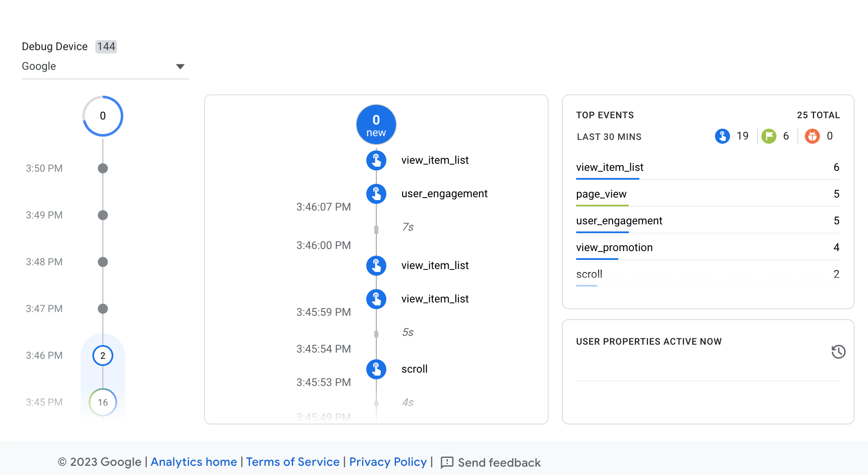
Task: Click the view_promotion event in top events list
Action: (614, 247)
